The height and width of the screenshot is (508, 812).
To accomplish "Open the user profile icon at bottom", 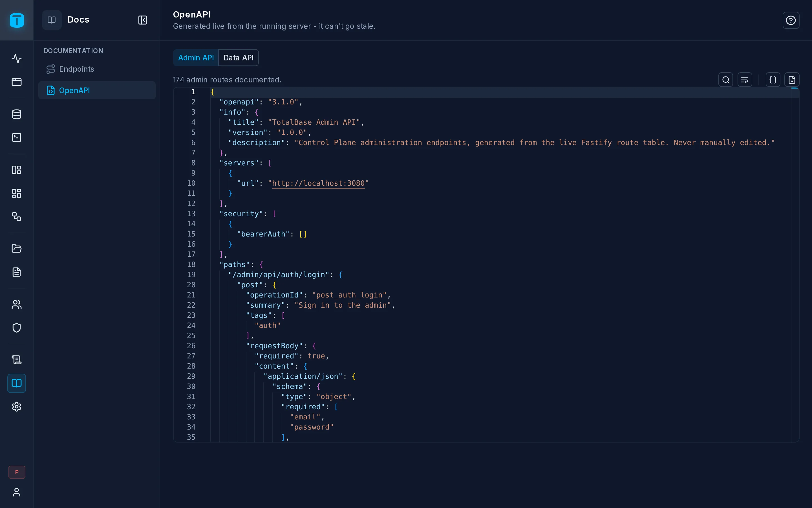I will [x=17, y=492].
